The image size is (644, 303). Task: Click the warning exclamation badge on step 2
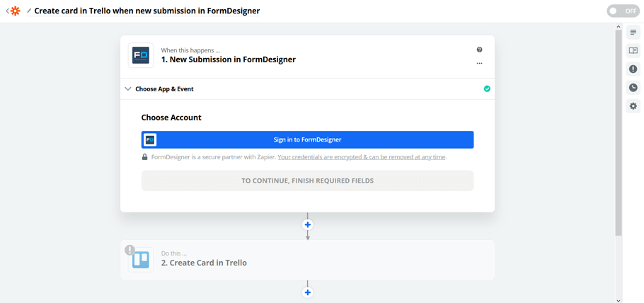(x=130, y=250)
